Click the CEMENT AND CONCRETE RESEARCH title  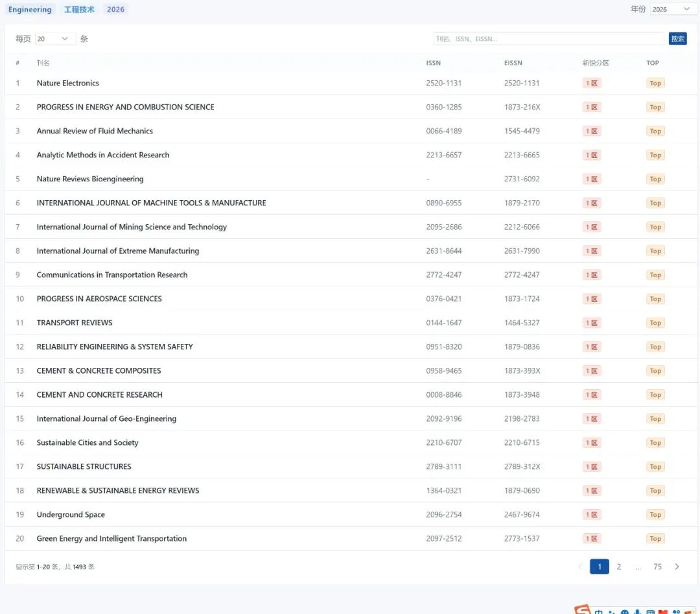coord(99,394)
